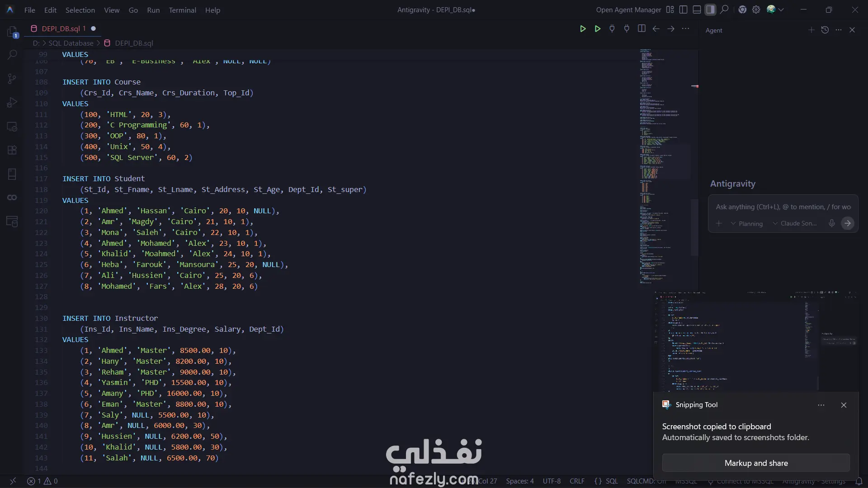This screenshot has width=868, height=488.
Task: Click the microphone voice input icon
Action: [x=831, y=223]
